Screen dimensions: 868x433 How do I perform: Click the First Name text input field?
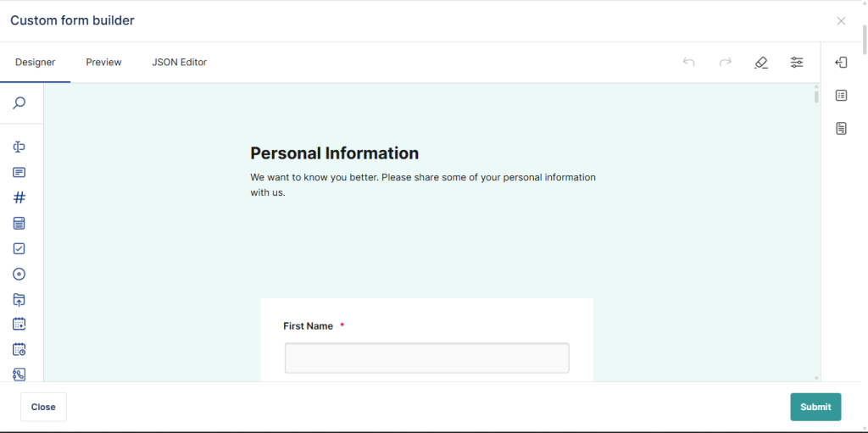(x=426, y=358)
